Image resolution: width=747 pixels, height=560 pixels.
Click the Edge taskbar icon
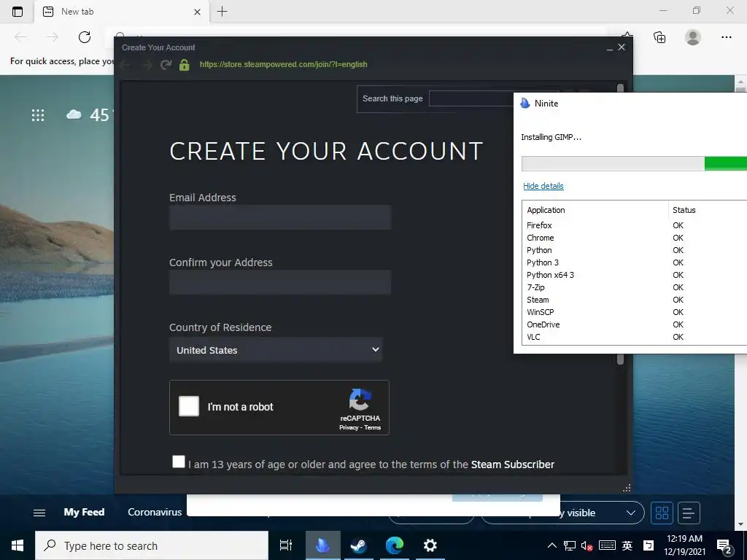tap(395, 545)
